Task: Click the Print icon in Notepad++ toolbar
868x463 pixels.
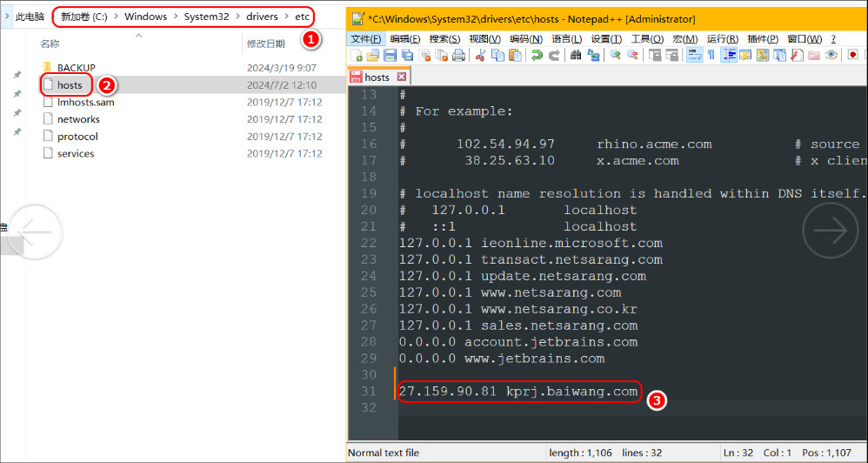Action: tap(458, 55)
